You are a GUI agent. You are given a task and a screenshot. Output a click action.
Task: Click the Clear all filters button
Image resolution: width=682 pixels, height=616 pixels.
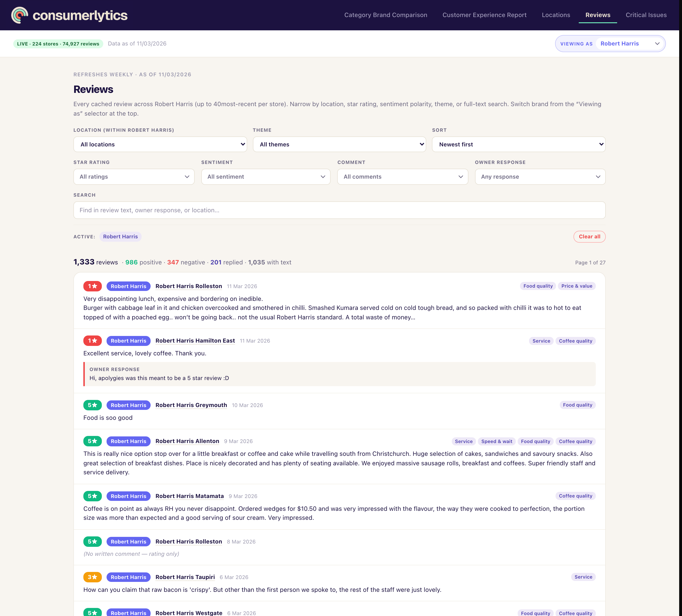[x=589, y=237]
